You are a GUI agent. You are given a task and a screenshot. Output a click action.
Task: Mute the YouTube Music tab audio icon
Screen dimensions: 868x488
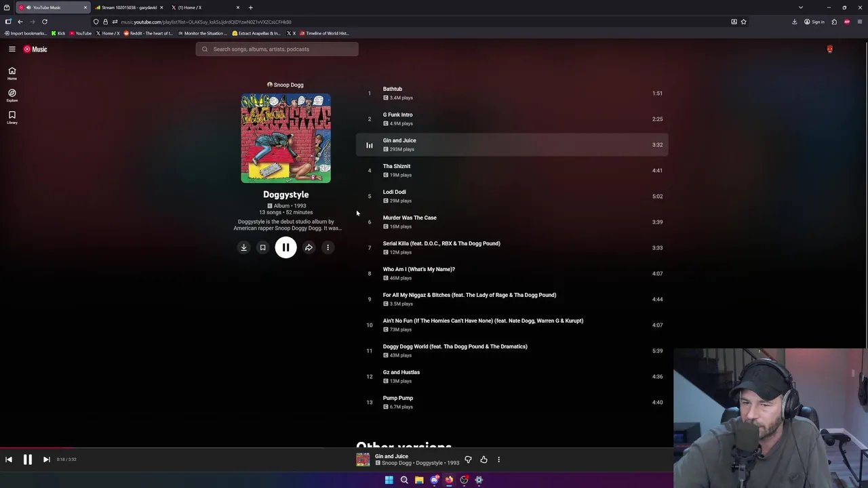tap(28, 7)
